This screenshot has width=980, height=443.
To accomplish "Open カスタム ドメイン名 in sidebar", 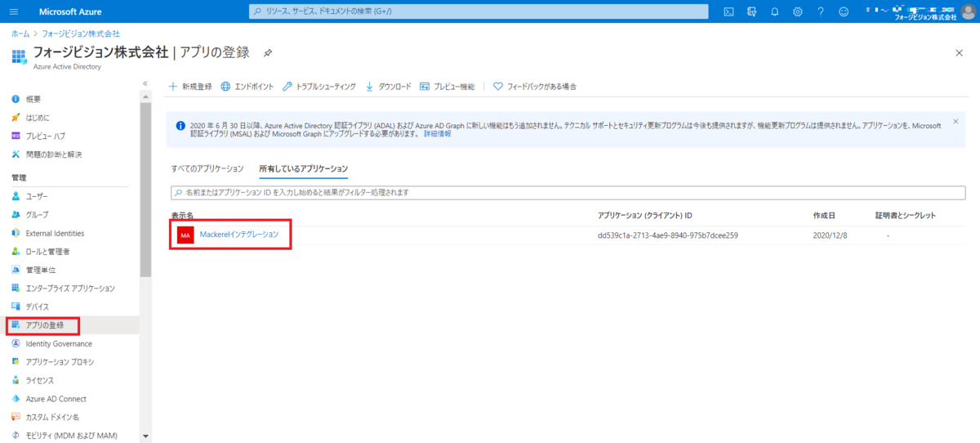I will [52, 418].
